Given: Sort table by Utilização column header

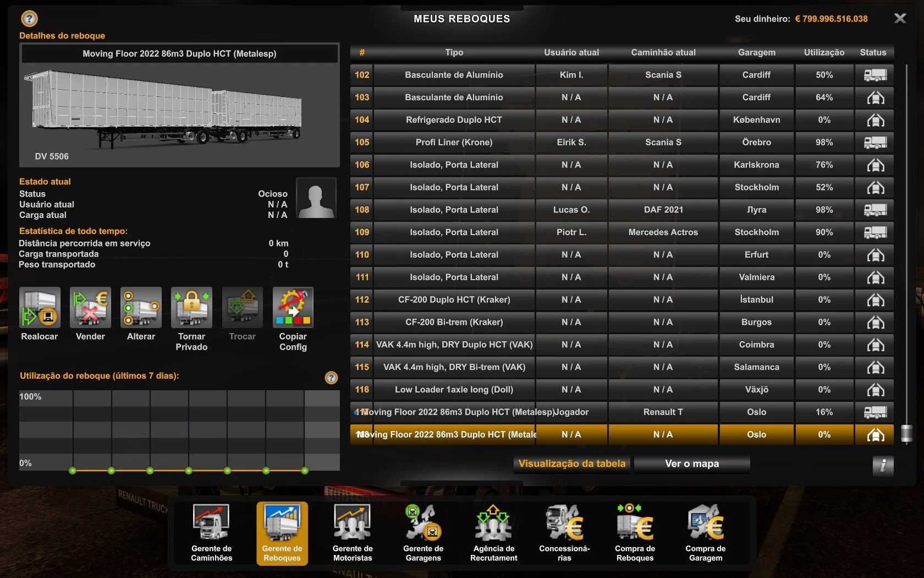Looking at the screenshot, I should coord(823,52).
